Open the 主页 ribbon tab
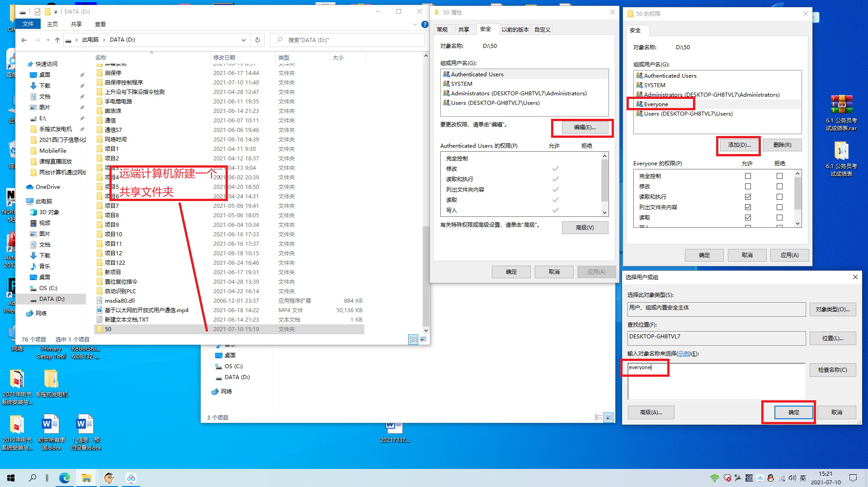 pyautogui.click(x=52, y=24)
